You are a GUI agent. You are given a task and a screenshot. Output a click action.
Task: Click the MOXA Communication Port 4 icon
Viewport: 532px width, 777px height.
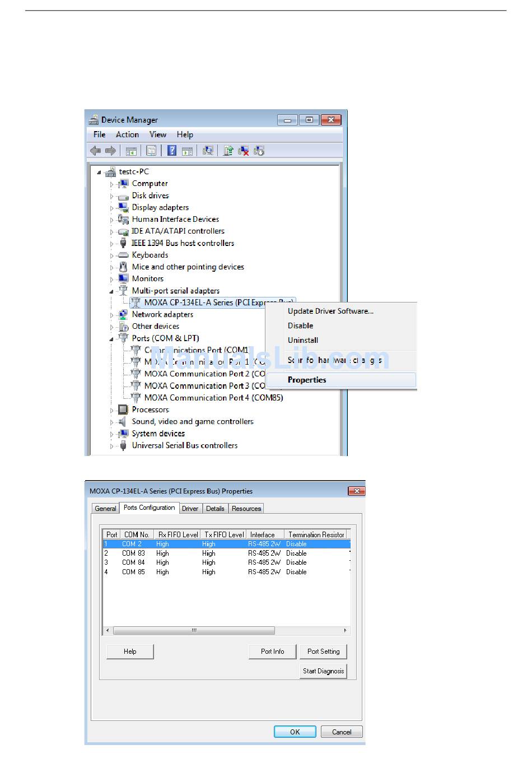click(x=136, y=398)
